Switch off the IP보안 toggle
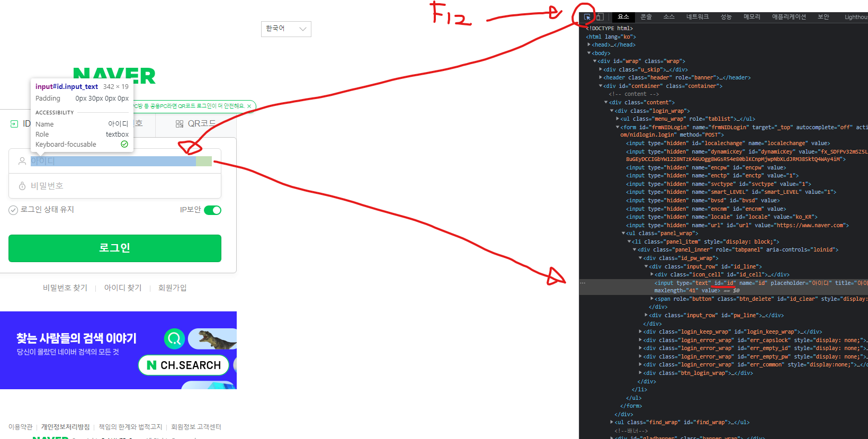Viewport: 868px width, 439px height. coord(212,210)
